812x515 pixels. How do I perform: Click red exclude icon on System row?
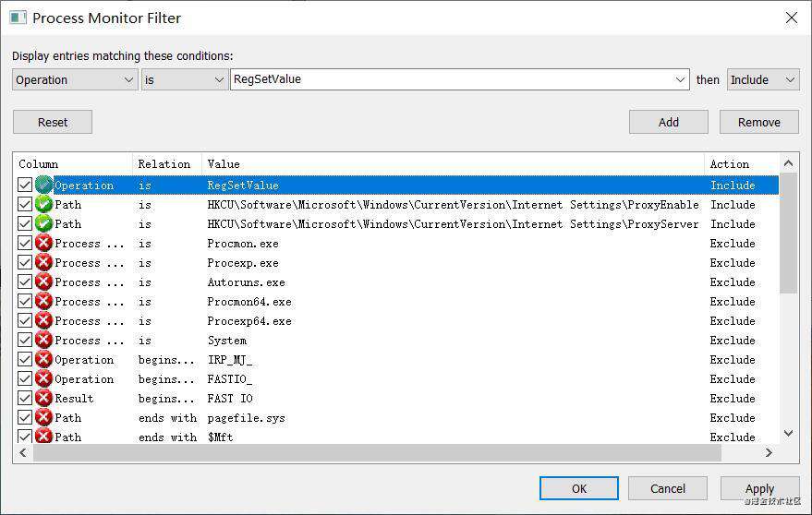pos(44,340)
